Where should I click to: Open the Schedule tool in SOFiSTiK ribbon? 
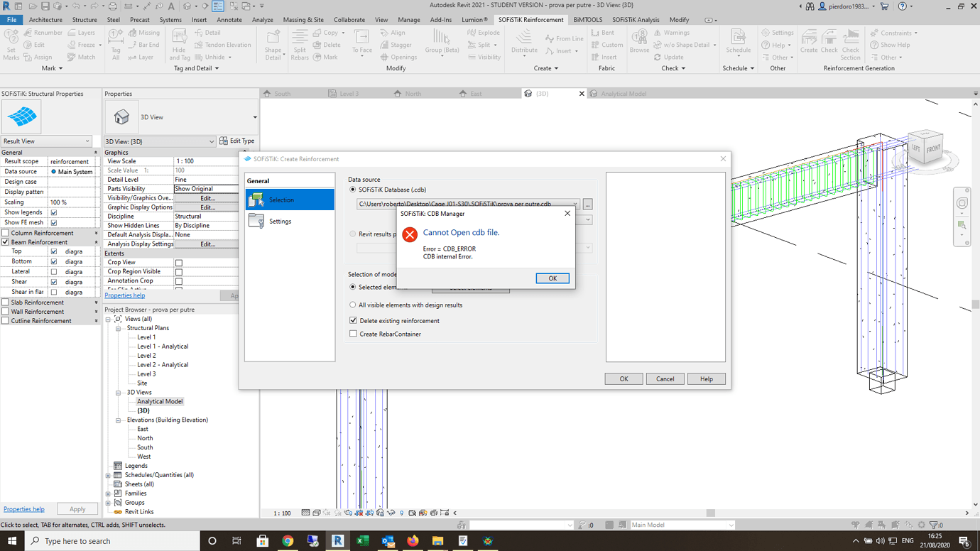click(x=739, y=43)
